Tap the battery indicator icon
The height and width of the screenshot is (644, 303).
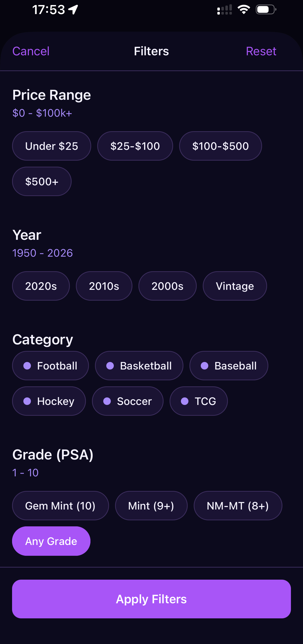point(266,10)
